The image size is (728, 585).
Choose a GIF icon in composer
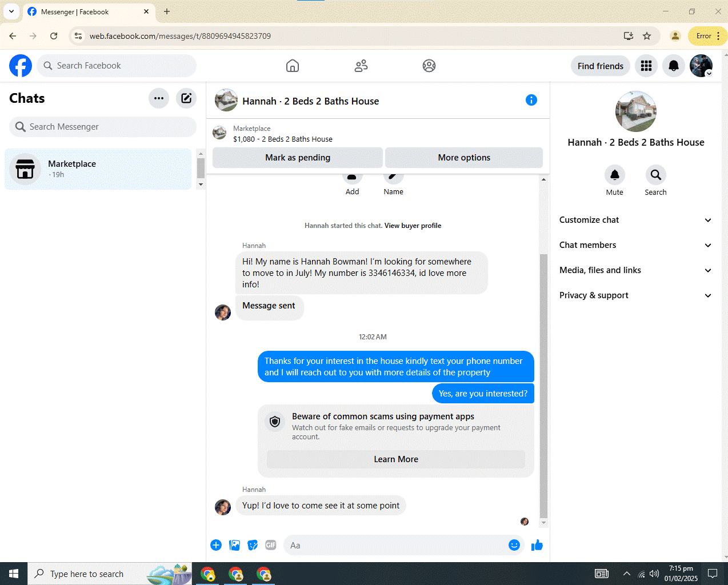[x=271, y=545]
